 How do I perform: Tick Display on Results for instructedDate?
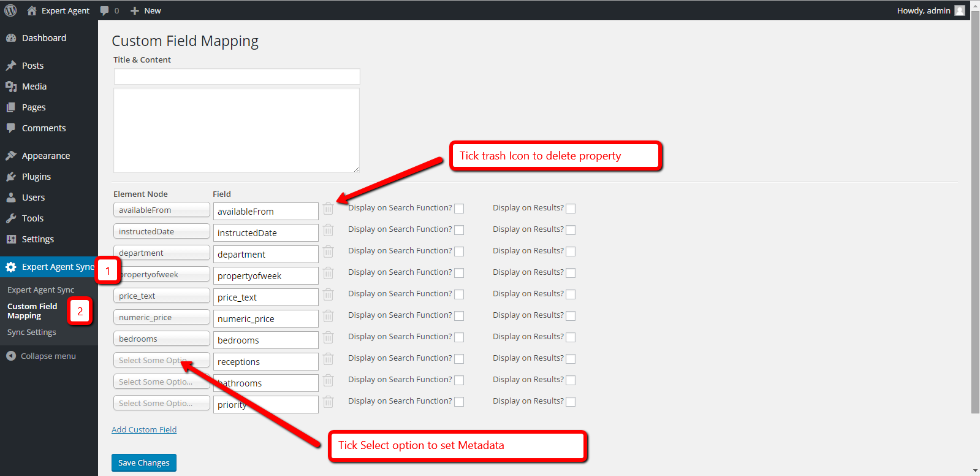(x=571, y=230)
